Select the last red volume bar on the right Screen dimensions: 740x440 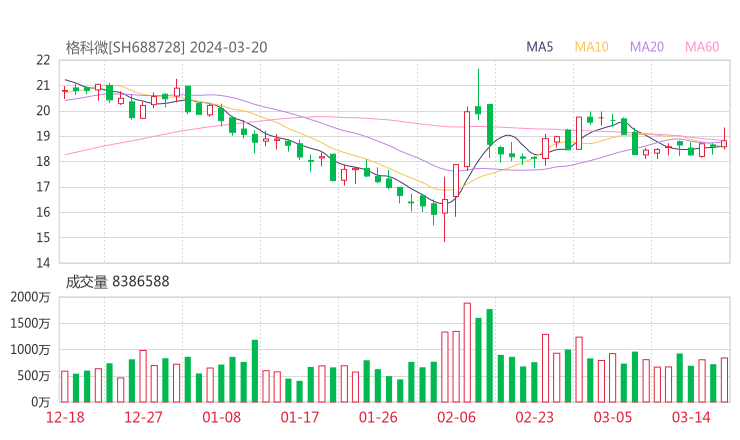tap(724, 380)
